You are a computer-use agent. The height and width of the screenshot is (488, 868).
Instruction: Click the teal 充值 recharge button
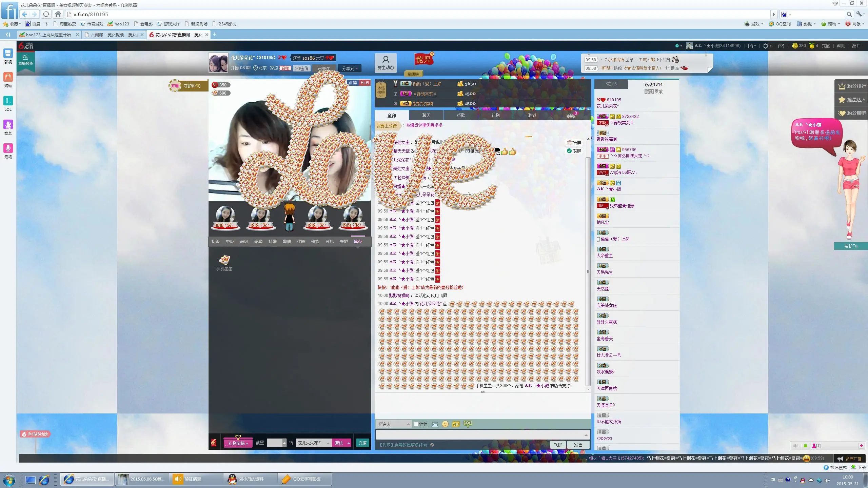[x=362, y=443]
